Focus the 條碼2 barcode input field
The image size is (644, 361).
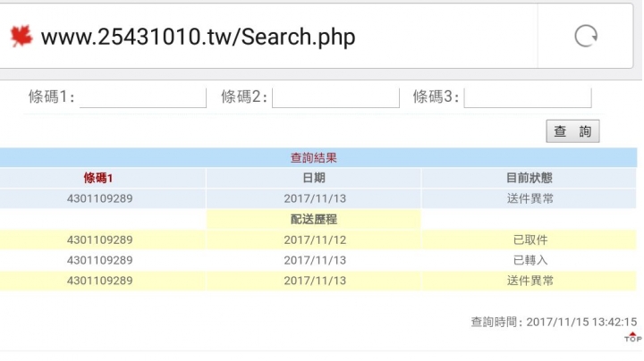coord(335,97)
